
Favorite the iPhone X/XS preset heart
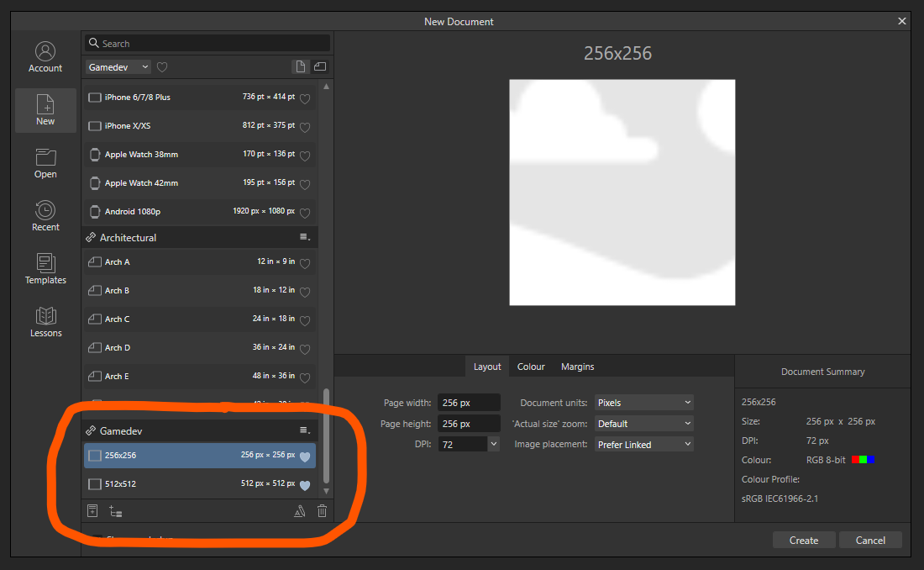pyautogui.click(x=304, y=125)
